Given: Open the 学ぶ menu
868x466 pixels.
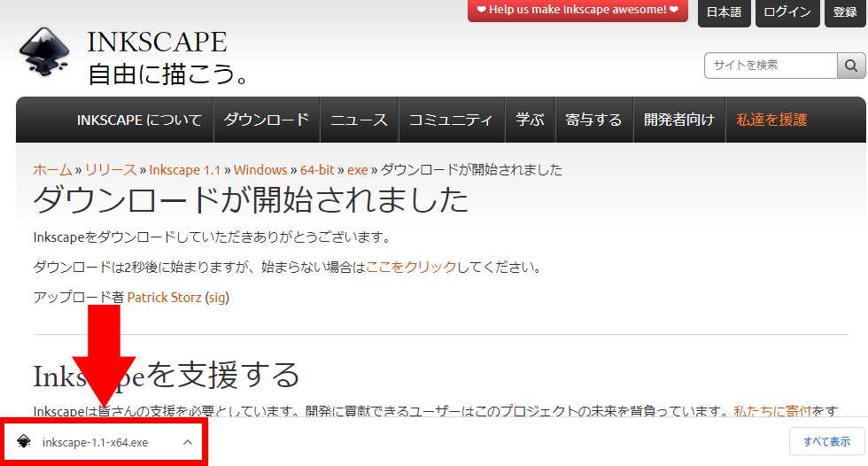Looking at the screenshot, I should point(530,120).
